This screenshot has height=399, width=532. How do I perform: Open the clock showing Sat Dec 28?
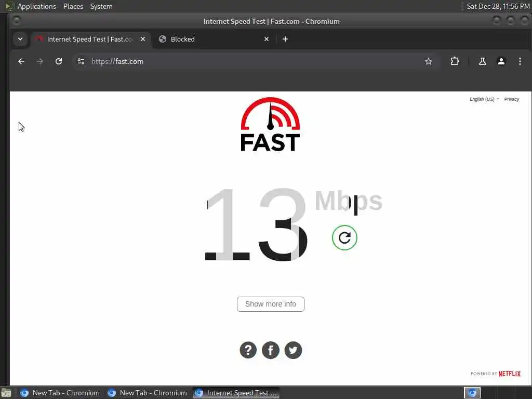pyautogui.click(x=498, y=6)
